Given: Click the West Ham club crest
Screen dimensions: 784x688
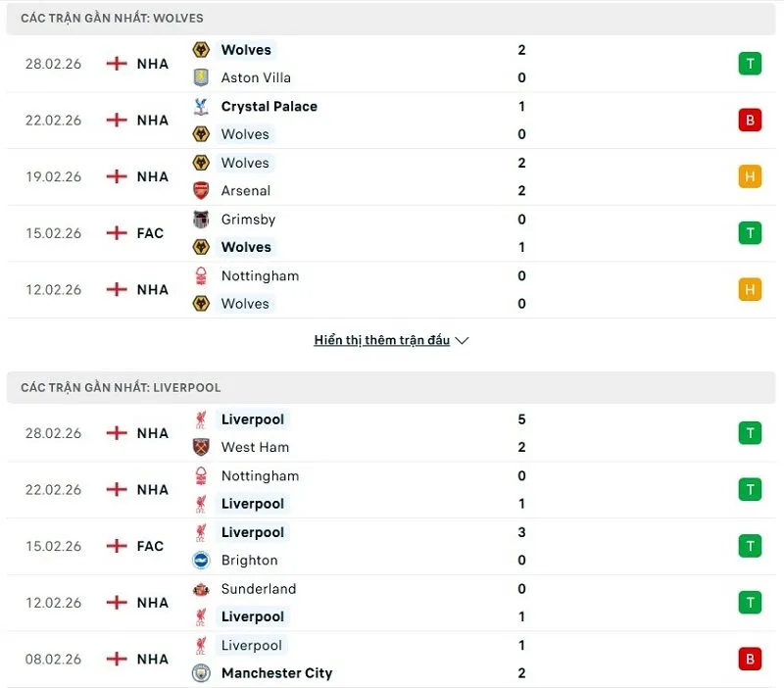Looking at the screenshot, I should 203,447.
